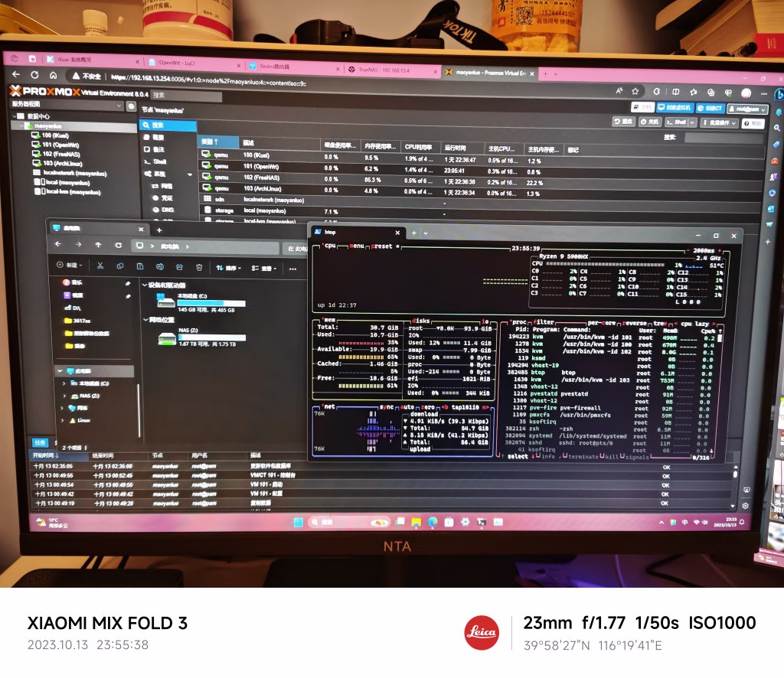Switch to the Redmi router browser tab

click(294, 67)
